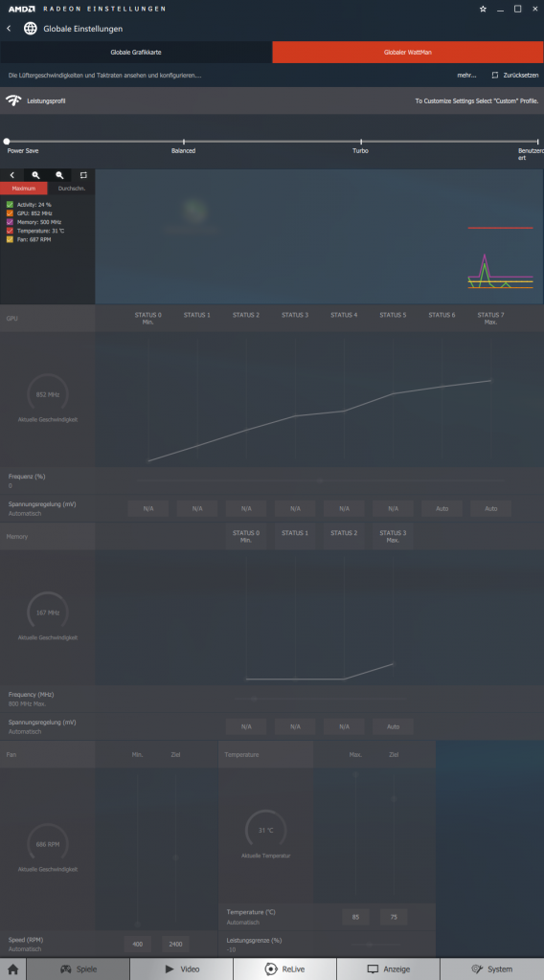Click GPU status 7 Auto voltage field

click(x=491, y=508)
